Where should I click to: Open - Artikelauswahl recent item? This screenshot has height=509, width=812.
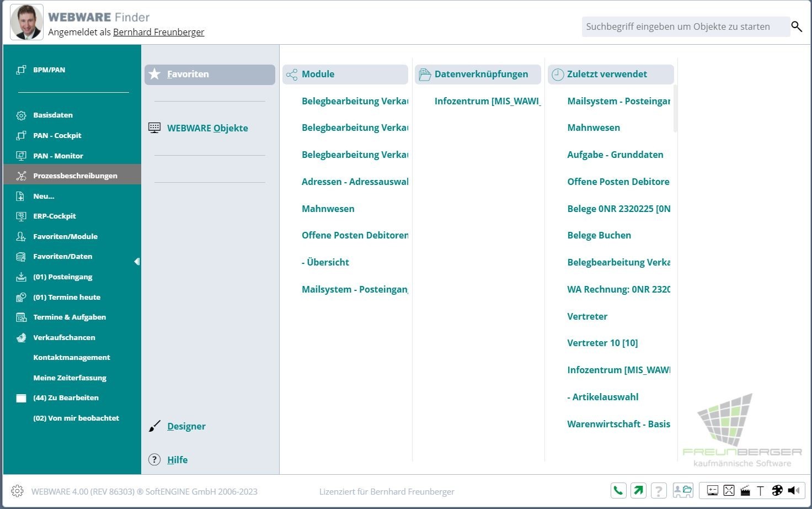pos(602,397)
